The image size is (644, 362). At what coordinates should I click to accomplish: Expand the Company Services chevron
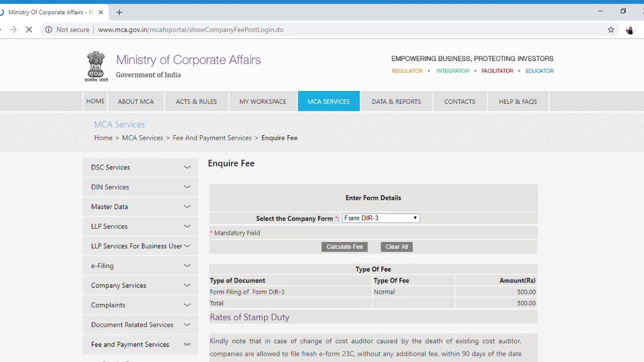coord(187,285)
